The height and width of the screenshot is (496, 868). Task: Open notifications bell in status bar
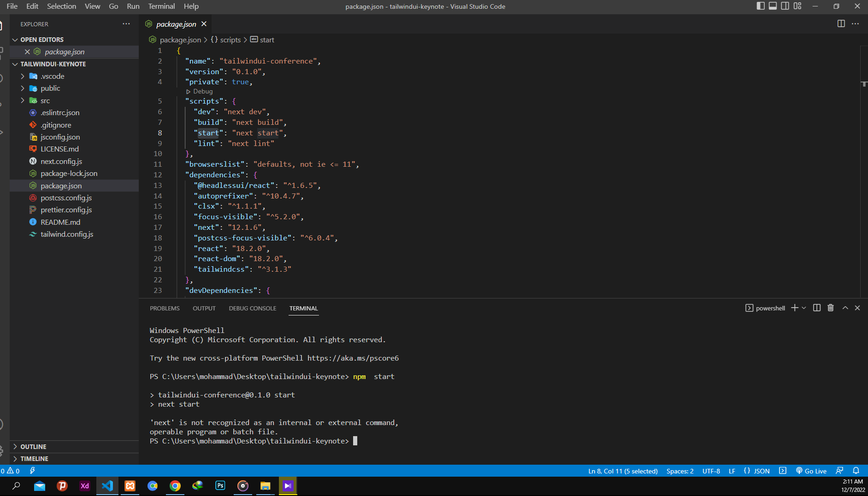point(856,471)
